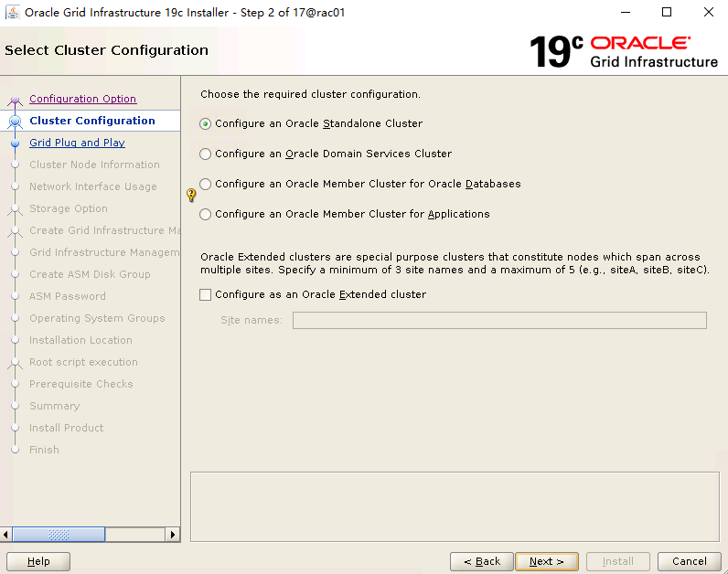Click the Cancel button
Screen dimensions: 728x574
tap(690, 561)
